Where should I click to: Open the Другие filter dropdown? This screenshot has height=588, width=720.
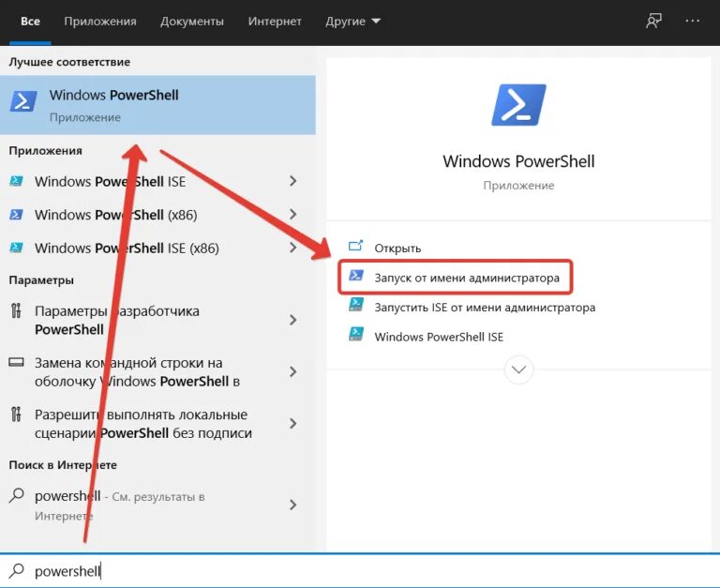(x=352, y=22)
